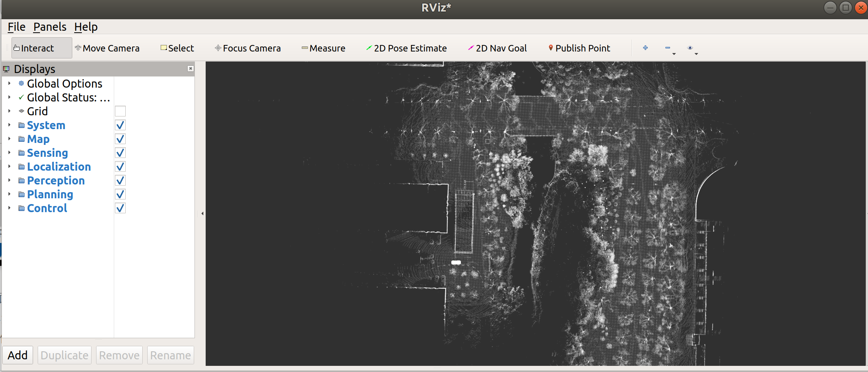The height and width of the screenshot is (372, 868).
Task: Click the Rename button
Action: click(171, 355)
